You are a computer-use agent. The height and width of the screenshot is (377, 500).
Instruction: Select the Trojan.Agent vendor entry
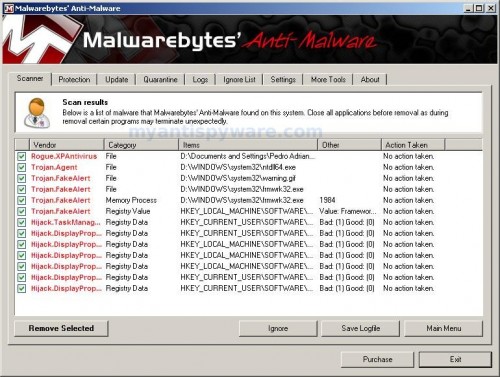click(54, 167)
